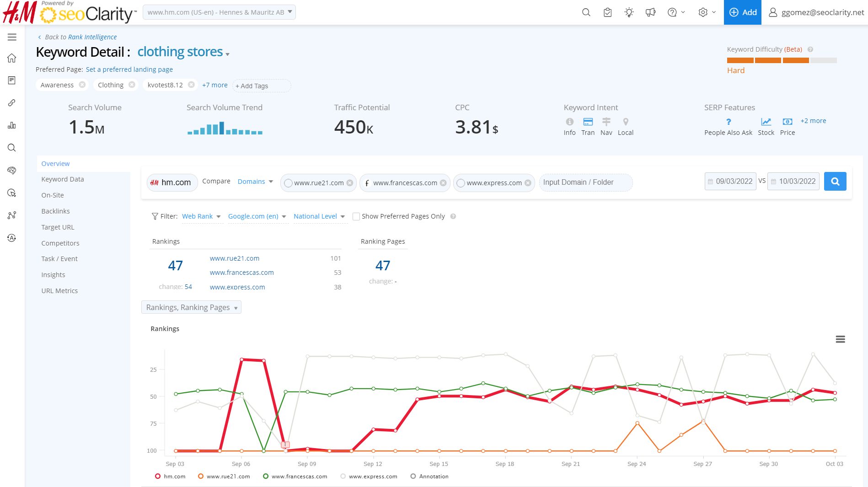This screenshot has height=487, width=868.
Task: Click the blue Add button
Action: click(x=742, y=12)
